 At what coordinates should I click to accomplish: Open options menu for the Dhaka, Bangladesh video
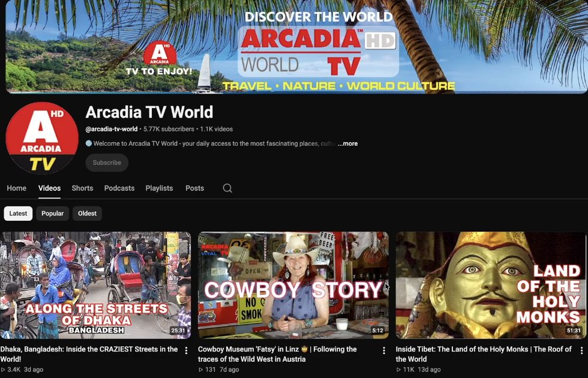(186, 350)
